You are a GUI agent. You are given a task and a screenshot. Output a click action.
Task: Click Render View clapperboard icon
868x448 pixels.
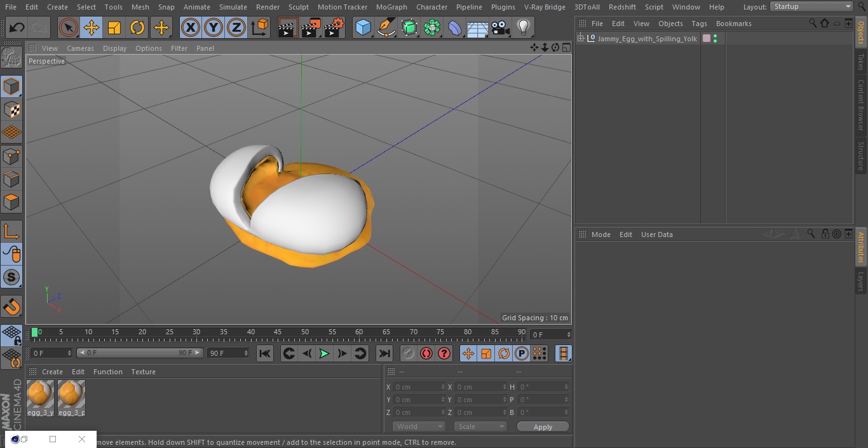pyautogui.click(x=288, y=27)
